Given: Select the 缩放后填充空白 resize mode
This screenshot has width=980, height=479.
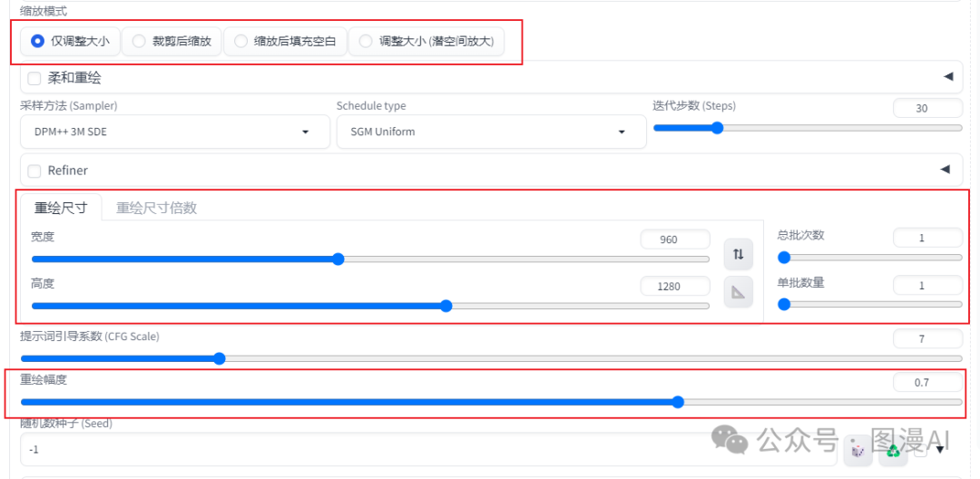Looking at the screenshot, I should point(284,41).
